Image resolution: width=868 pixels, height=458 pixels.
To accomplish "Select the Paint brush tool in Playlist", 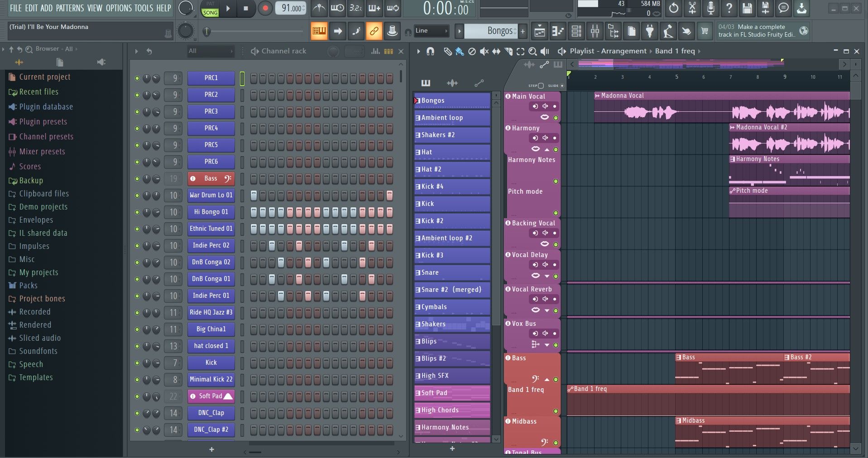I will click(460, 52).
